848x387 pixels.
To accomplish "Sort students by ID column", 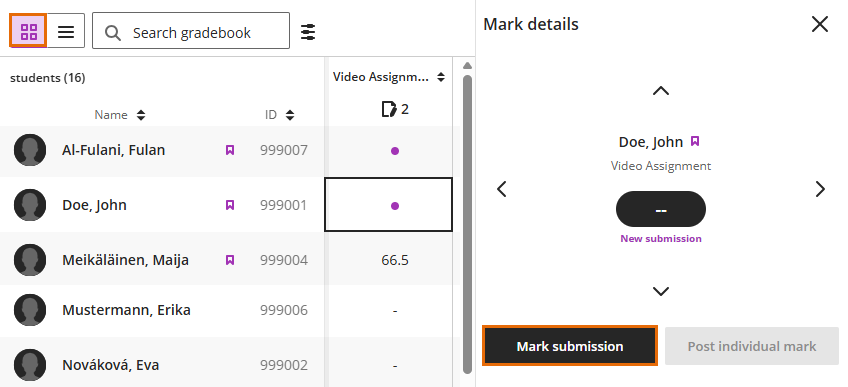I will [280, 115].
